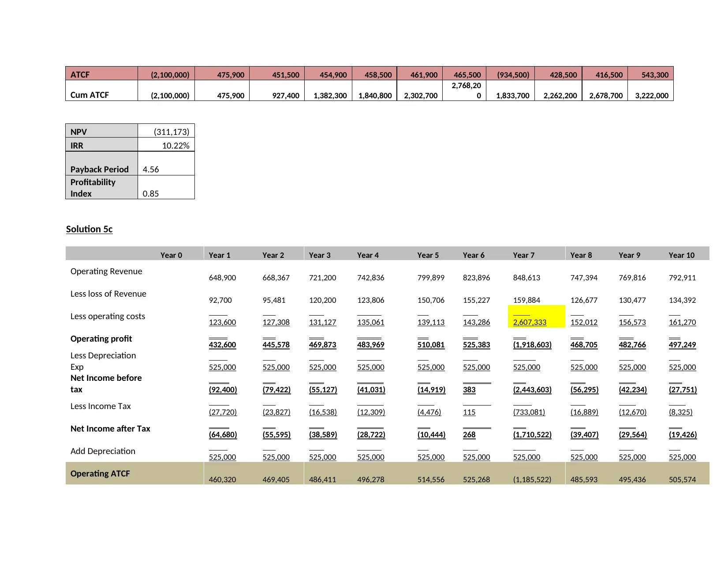
Task: Click the IRR value 10.22%
Action: (175, 145)
